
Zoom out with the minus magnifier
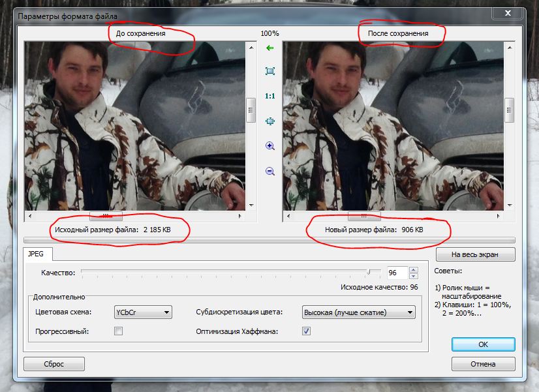[269, 172]
